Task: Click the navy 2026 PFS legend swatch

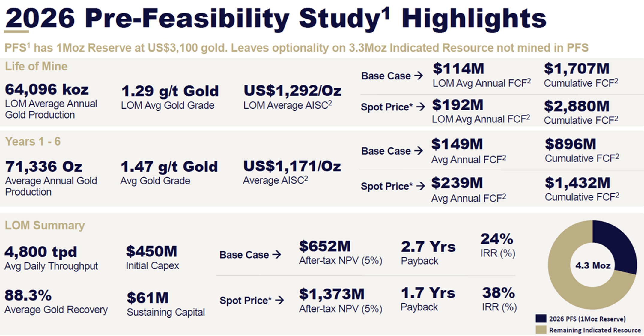Action: pos(541,319)
